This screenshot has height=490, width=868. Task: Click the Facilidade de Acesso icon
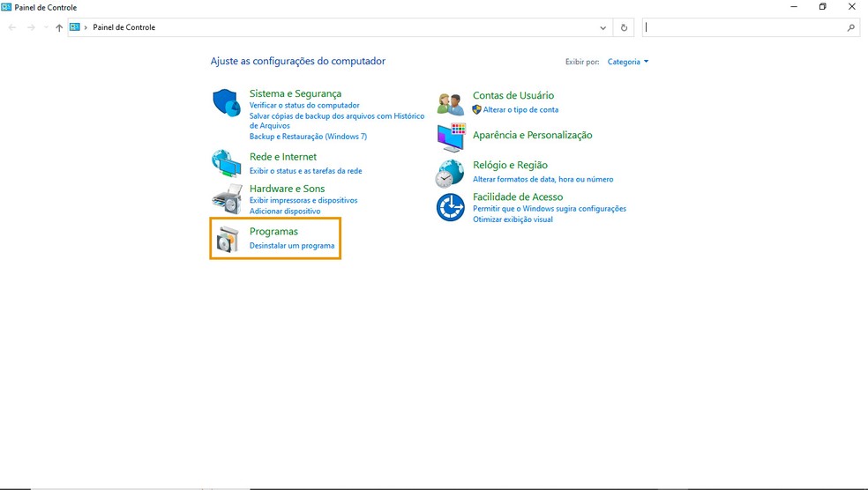[451, 207]
